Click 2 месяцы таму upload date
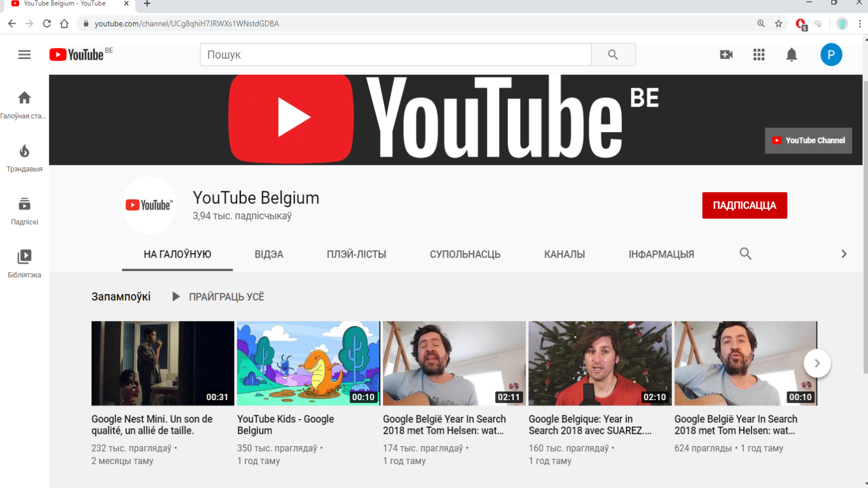868x488 pixels. (x=122, y=461)
